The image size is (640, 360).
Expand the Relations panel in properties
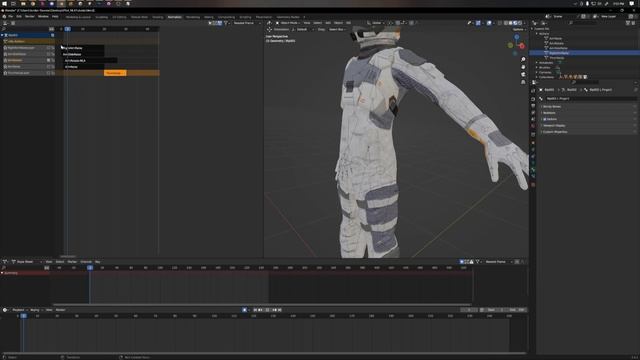point(588,113)
